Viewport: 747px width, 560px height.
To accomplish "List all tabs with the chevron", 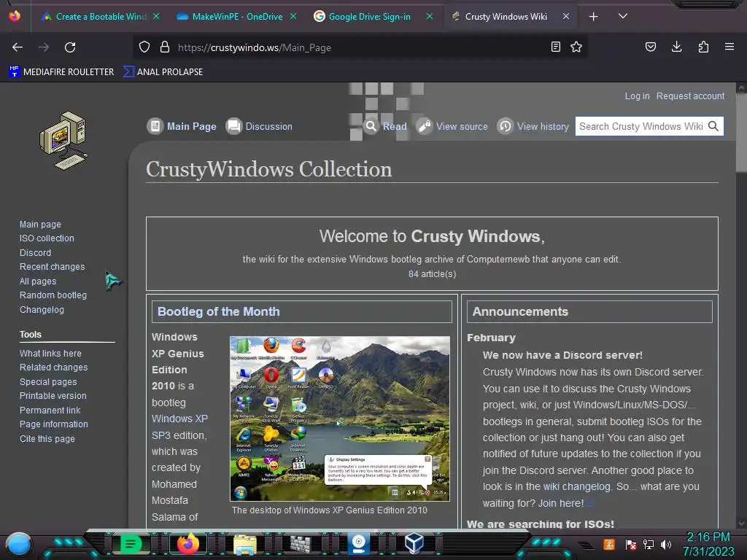I will (x=623, y=16).
